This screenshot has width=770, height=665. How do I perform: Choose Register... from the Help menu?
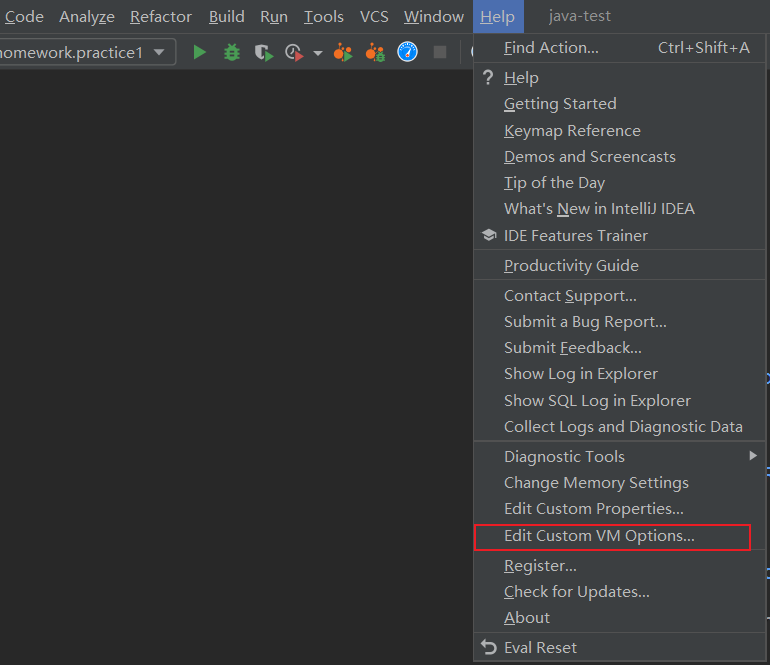[x=619, y=566]
